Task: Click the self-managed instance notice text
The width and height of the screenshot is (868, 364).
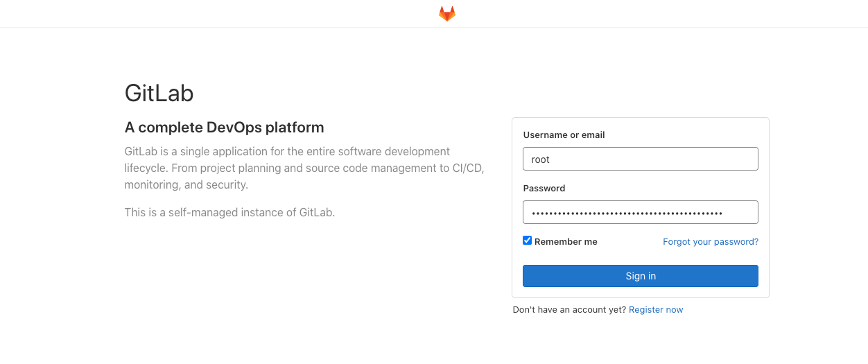Action: click(229, 212)
